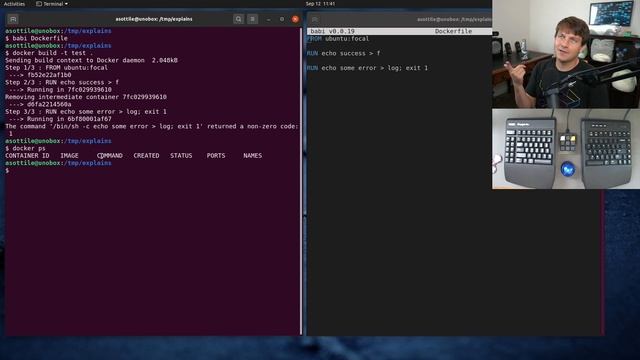Screen dimensions: 640x360
Task: Click 'Step 2/3 : RUN echo success > f' line
Action: [62, 82]
